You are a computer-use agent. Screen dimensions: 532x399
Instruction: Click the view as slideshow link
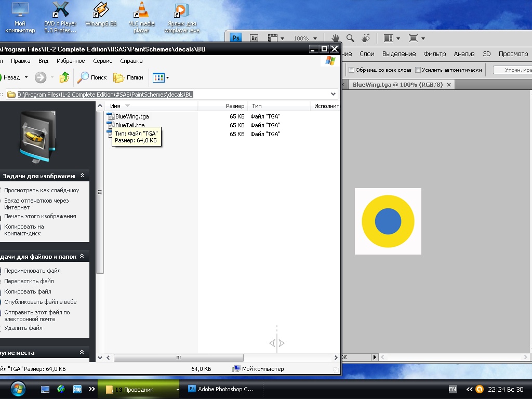42,190
